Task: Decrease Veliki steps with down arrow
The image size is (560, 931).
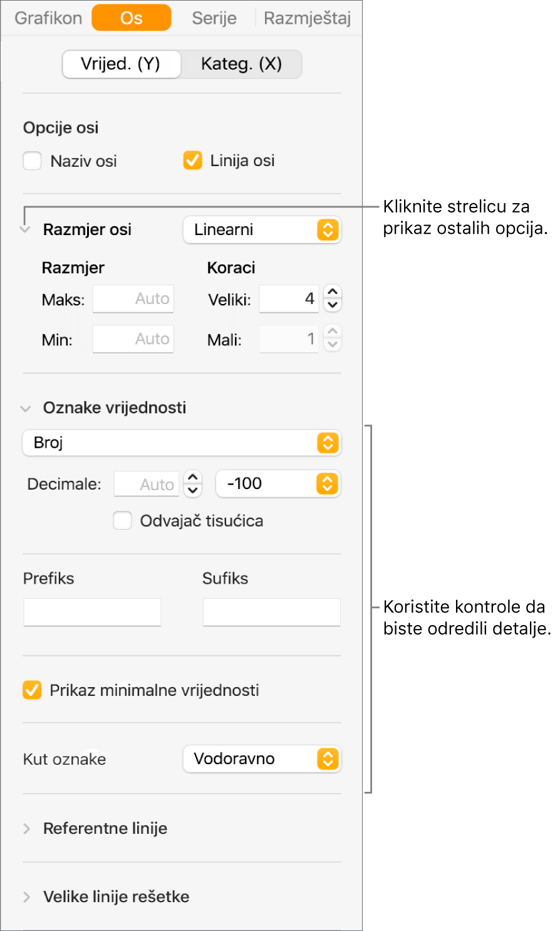Action: pyautogui.click(x=333, y=306)
